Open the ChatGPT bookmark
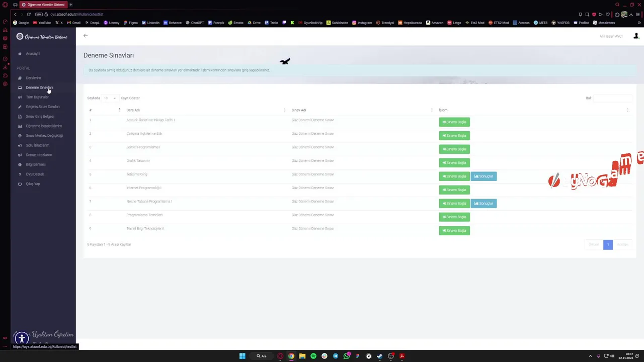Image resolution: width=644 pixels, height=362 pixels. click(x=195, y=23)
